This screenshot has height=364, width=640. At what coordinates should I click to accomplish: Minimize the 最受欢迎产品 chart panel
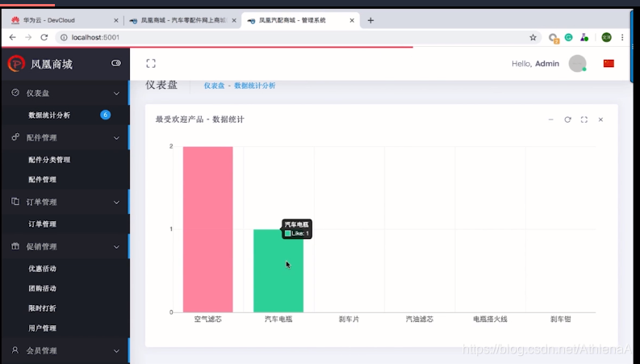point(551,119)
